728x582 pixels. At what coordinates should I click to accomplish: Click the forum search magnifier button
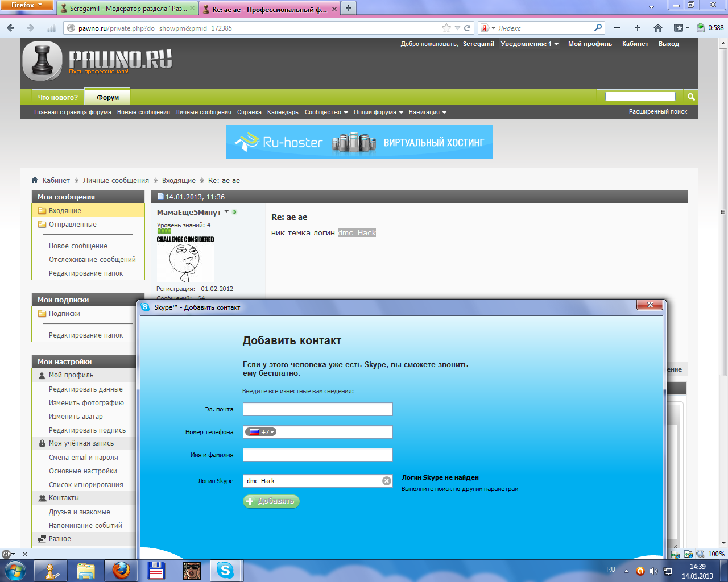[691, 97]
